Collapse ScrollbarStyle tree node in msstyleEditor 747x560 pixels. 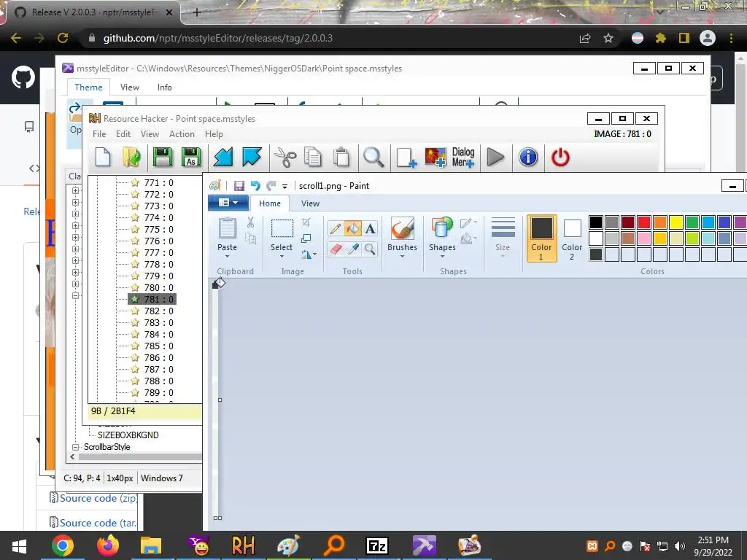pos(75,447)
